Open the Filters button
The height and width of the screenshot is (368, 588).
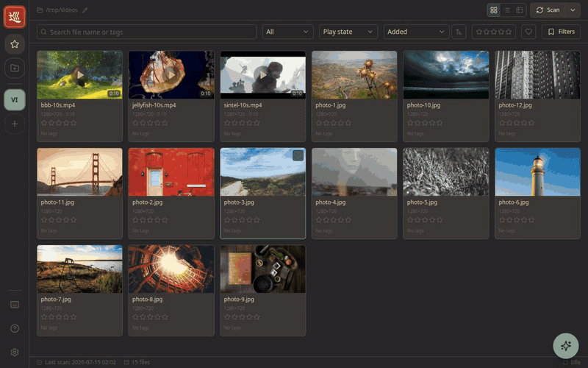(561, 32)
